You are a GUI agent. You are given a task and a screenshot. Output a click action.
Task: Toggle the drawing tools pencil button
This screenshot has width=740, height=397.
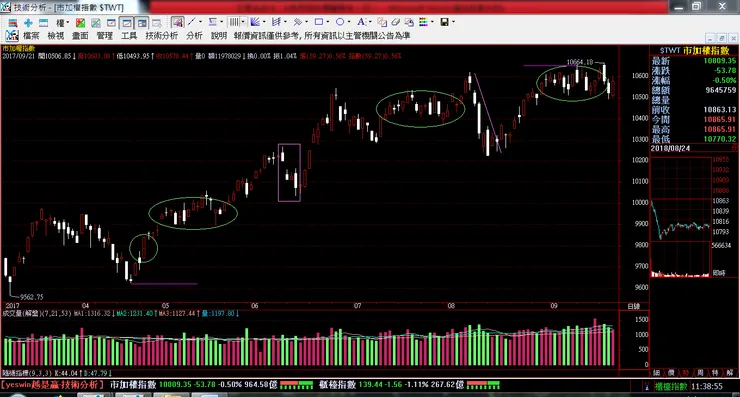pos(177,22)
